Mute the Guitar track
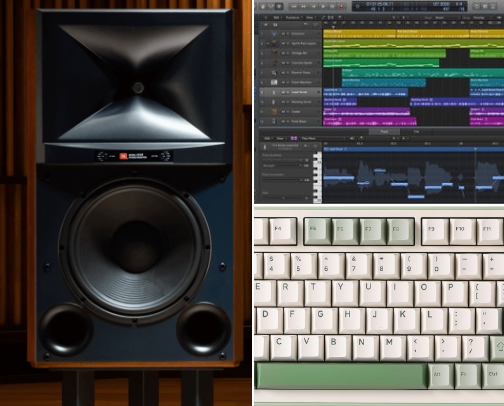 click(x=283, y=112)
